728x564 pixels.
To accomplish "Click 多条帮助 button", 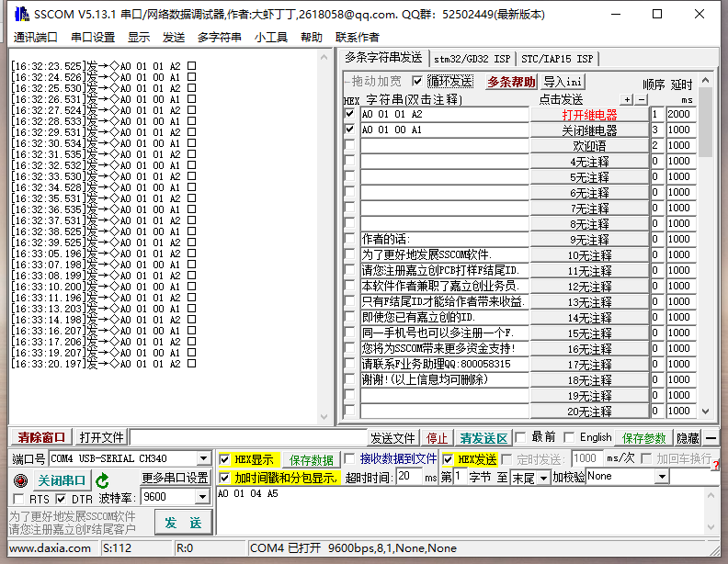I will (x=511, y=82).
